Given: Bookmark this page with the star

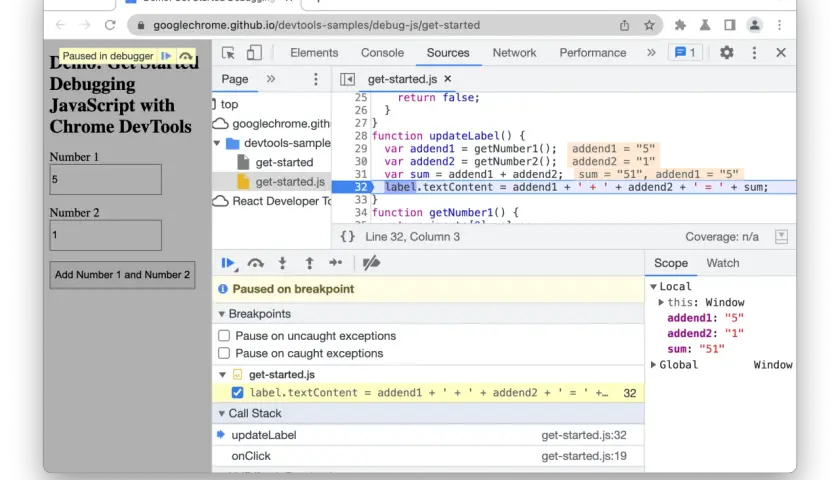Looking at the screenshot, I should [649, 25].
